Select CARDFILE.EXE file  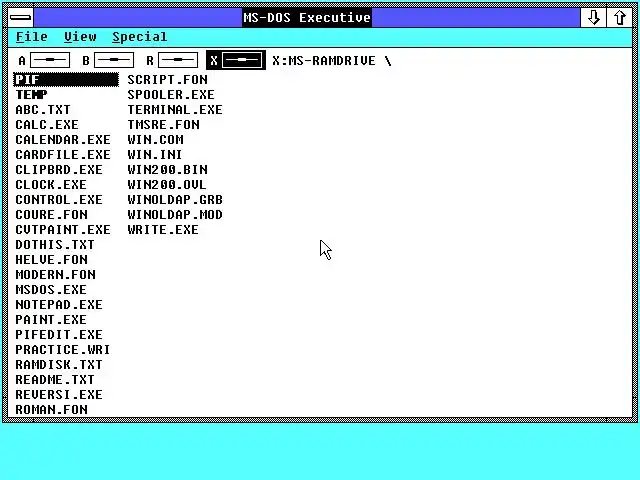[63, 155]
